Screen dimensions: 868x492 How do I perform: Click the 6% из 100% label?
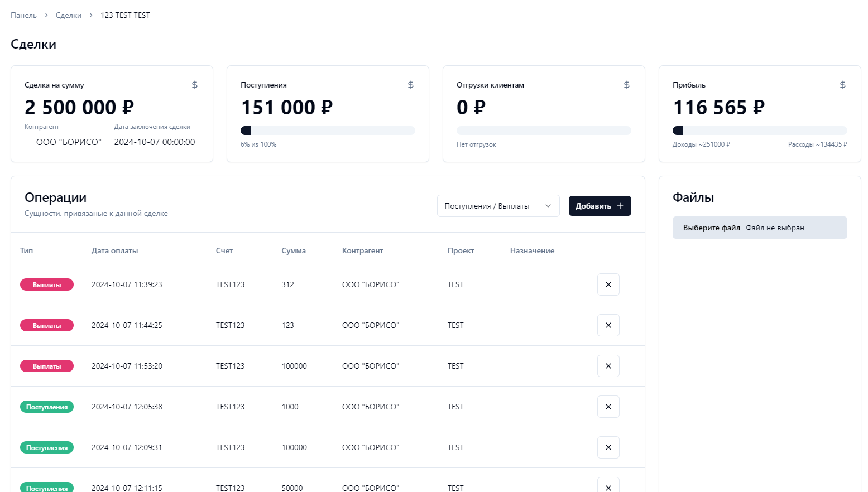pyautogui.click(x=258, y=144)
